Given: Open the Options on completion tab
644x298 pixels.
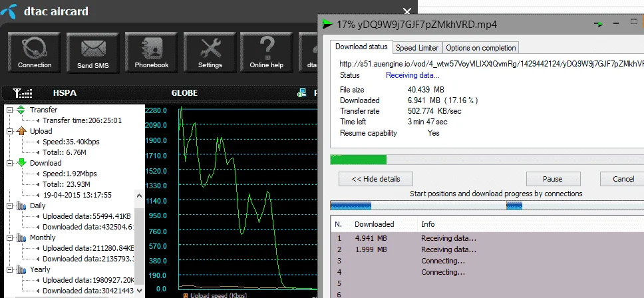Looking at the screenshot, I should tap(480, 48).
